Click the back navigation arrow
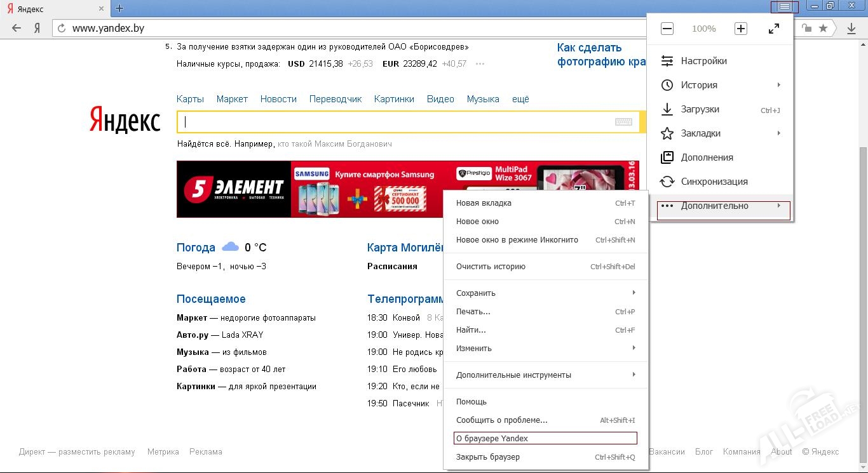Viewport: 868px width, 473px height. pyautogui.click(x=16, y=28)
